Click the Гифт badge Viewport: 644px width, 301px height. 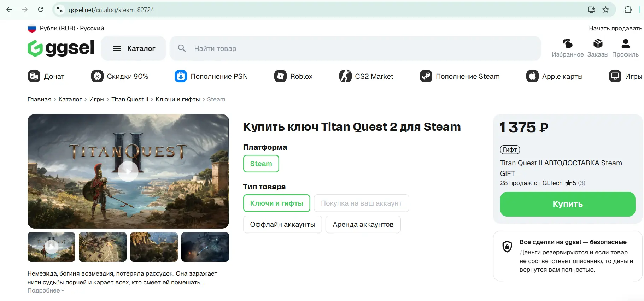pyautogui.click(x=510, y=150)
